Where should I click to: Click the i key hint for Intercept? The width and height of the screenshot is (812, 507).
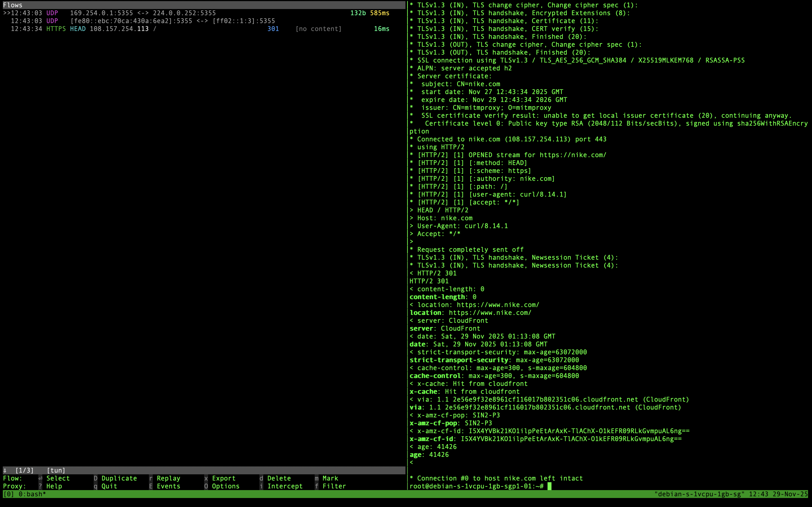click(x=261, y=486)
